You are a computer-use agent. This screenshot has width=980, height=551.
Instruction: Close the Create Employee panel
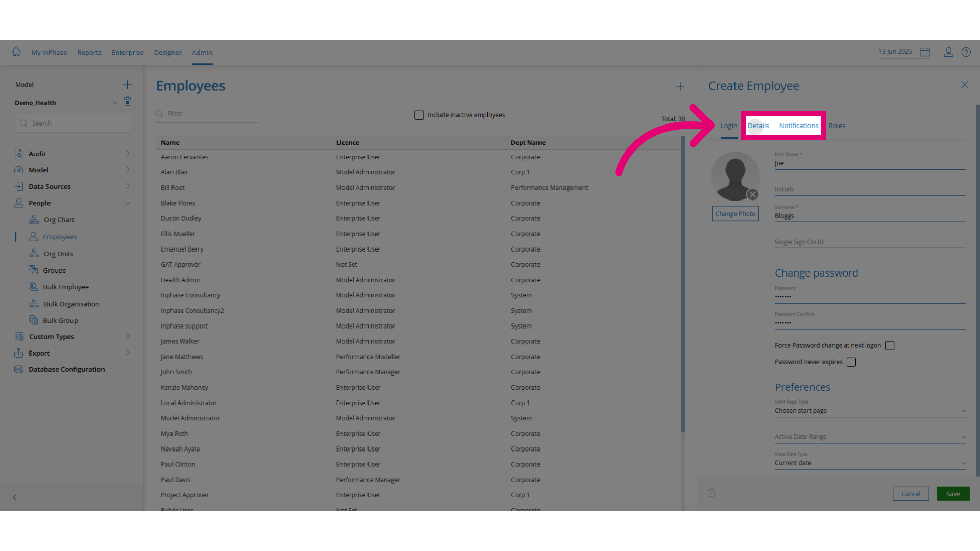(964, 85)
